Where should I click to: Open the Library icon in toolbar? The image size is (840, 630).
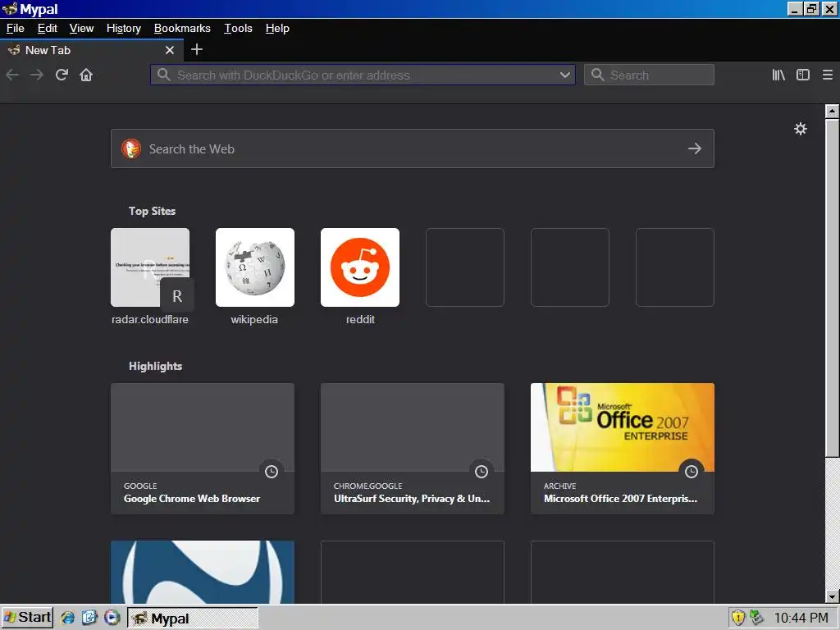tap(778, 75)
